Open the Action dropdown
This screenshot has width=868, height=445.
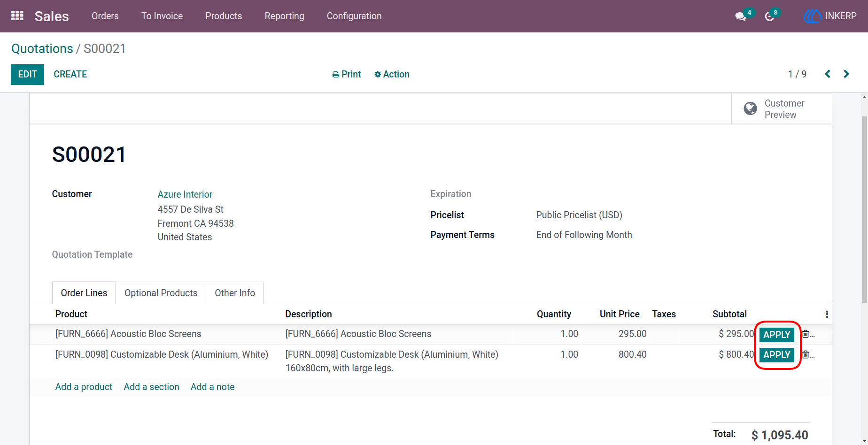(392, 74)
